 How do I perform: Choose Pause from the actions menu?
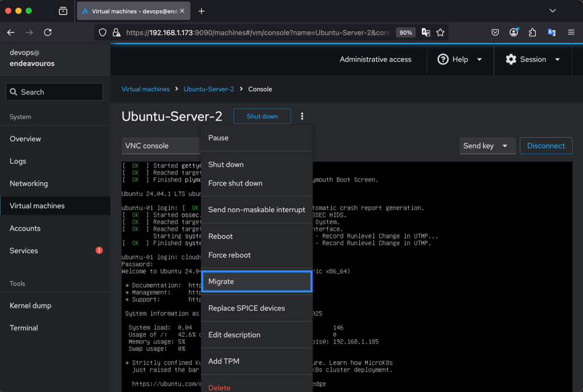click(x=257, y=138)
